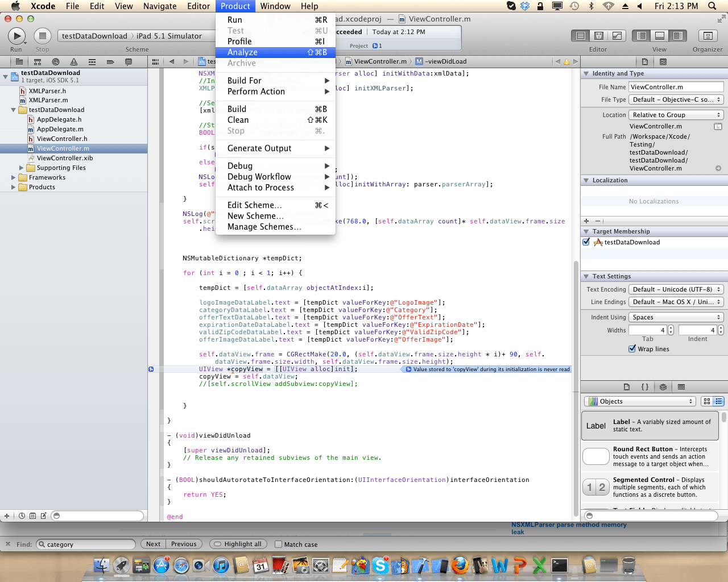Show the Project navigator folder icon

click(19, 61)
